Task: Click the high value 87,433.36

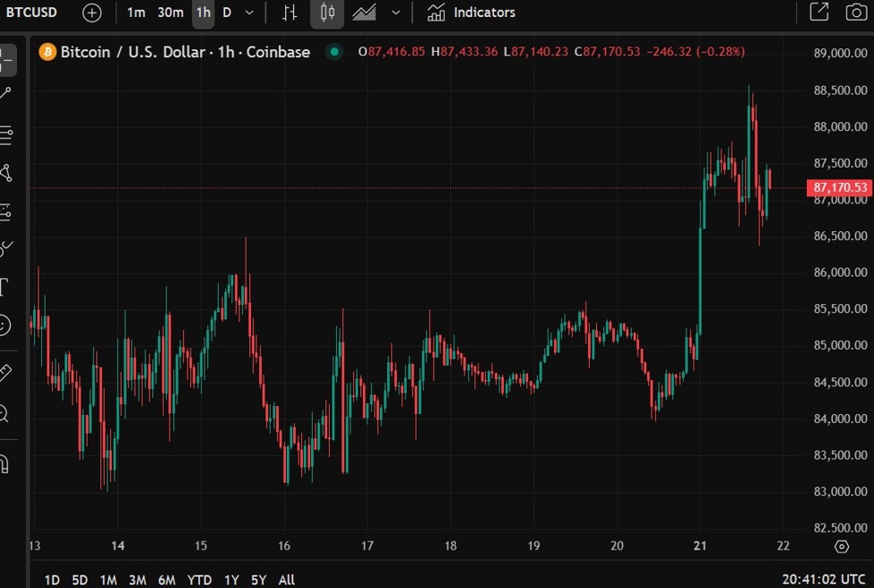Action: [469, 52]
